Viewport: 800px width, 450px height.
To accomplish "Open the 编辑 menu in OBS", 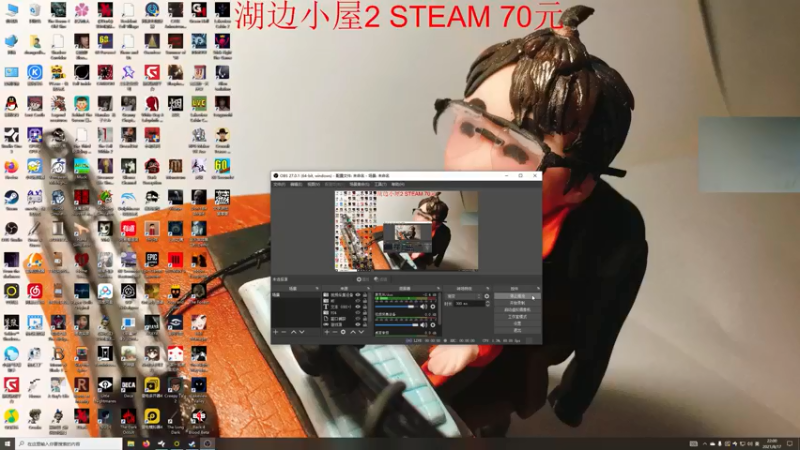I will 296,184.
